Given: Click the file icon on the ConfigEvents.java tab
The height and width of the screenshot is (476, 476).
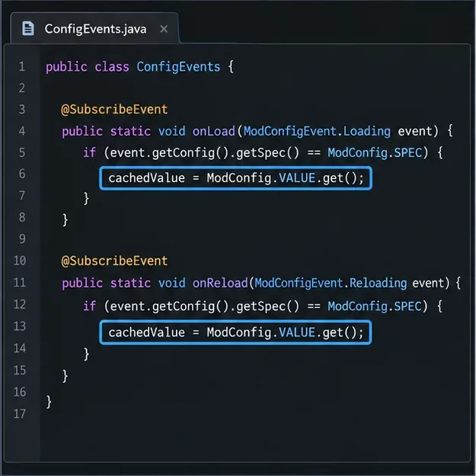Looking at the screenshot, I should [x=28, y=28].
